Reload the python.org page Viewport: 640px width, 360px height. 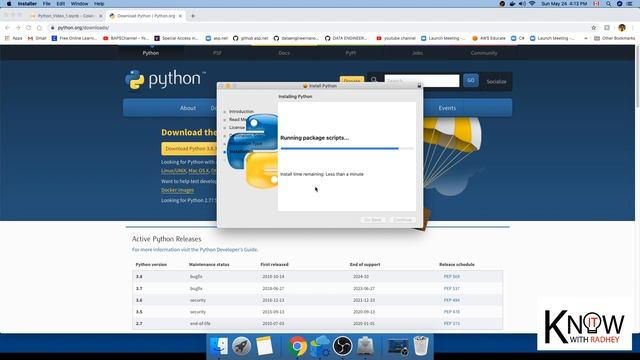(29, 28)
